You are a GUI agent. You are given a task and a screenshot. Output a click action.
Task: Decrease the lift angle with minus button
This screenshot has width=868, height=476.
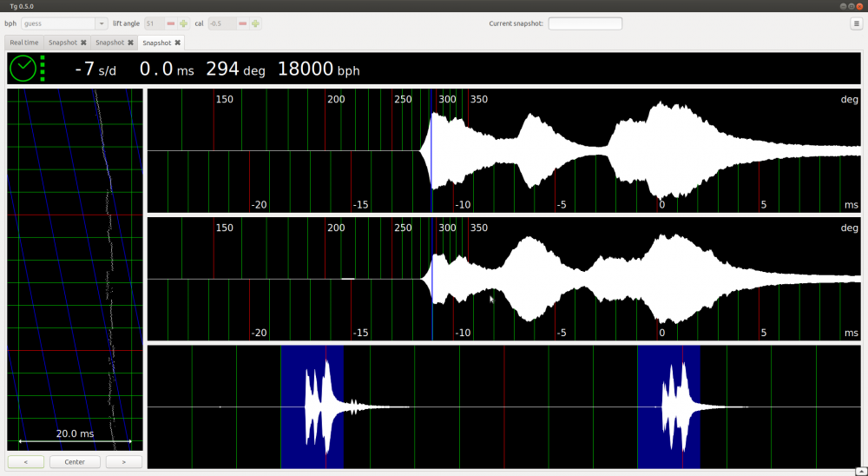tap(170, 23)
